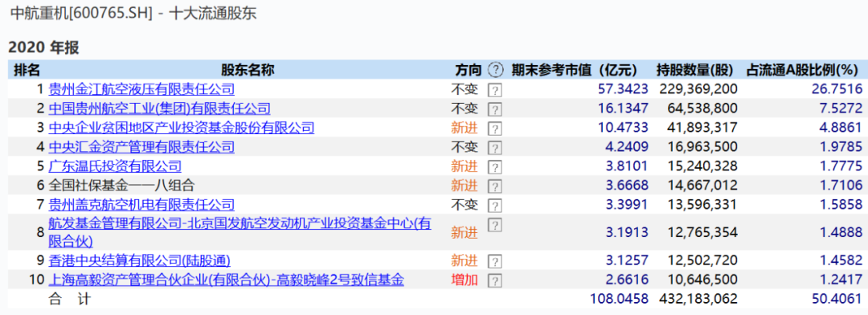
Task: Click the question icon in 中国贵州航空工业 row
Action: [495, 109]
